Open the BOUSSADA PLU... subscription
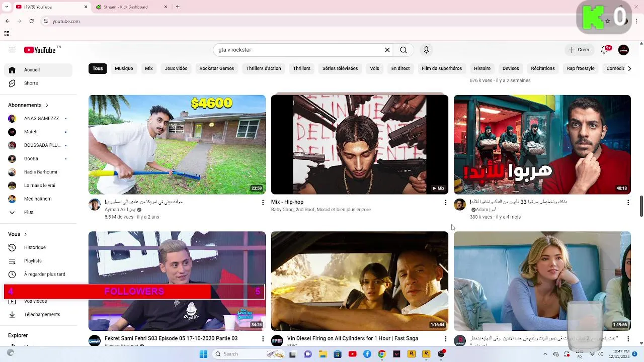644x362 pixels. click(x=38, y=145)
